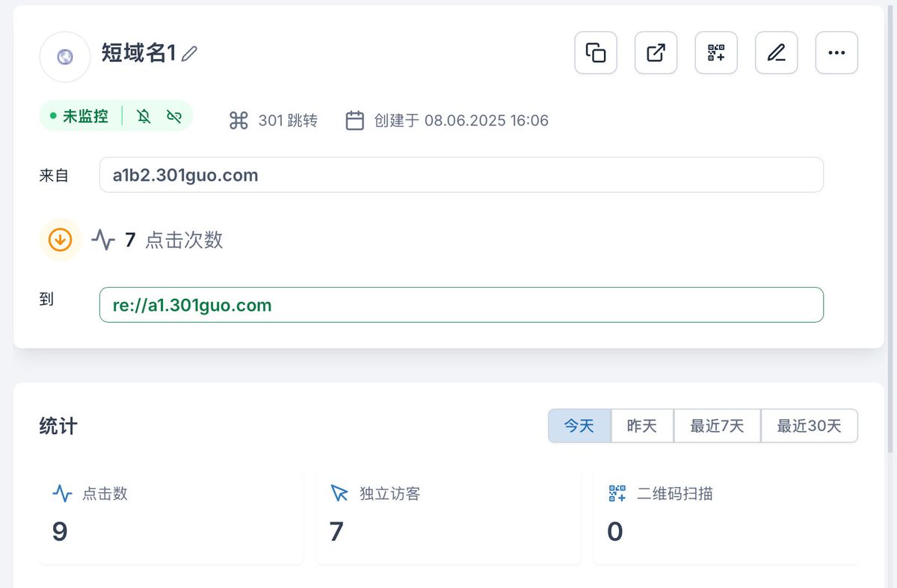Generate a QR code from the top toolbar

click(716, 53)
